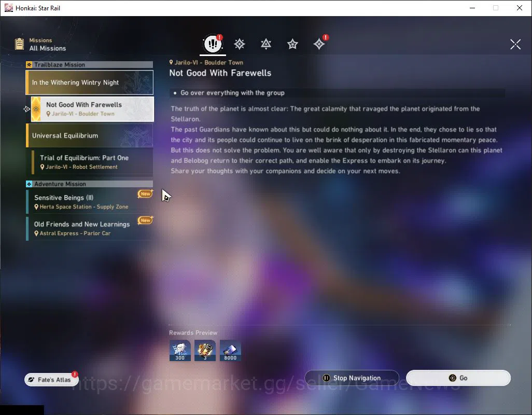Screen dimensions: 532x415
Task: Select 'Trial of Equilibrium: Part One' mission
Action: coord(92,162)
